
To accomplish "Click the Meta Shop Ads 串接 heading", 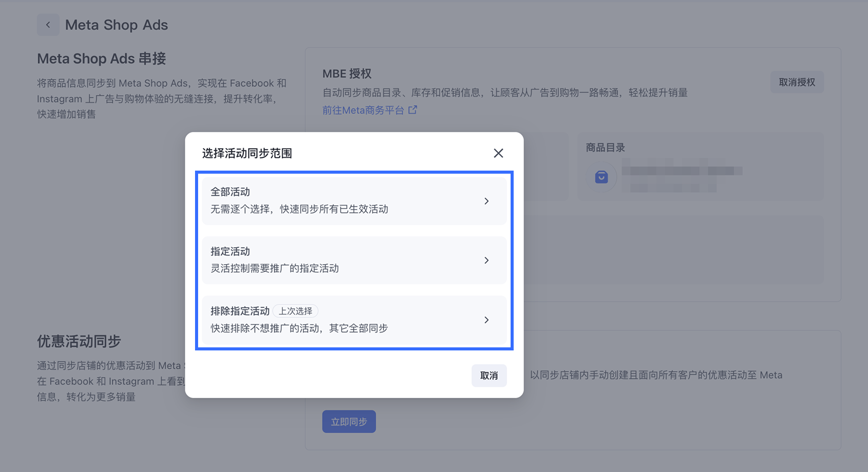I will 102,59.
